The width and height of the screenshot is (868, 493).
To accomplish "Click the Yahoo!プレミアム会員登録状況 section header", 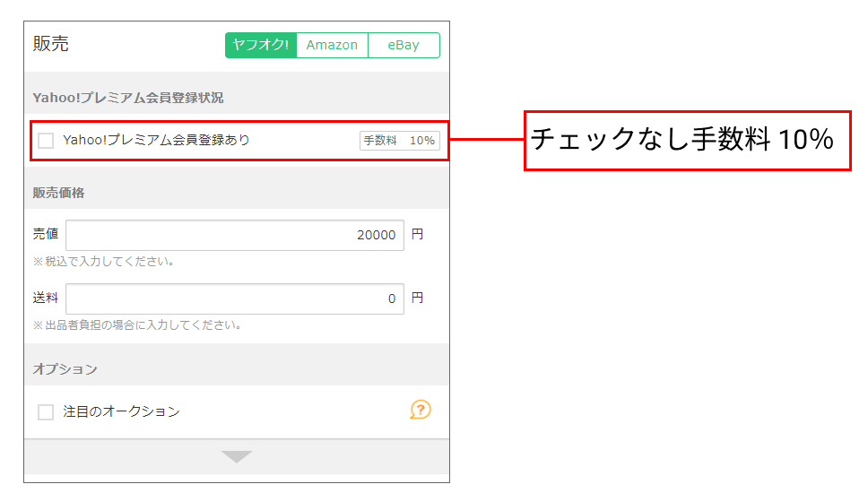I will (128, 98).
